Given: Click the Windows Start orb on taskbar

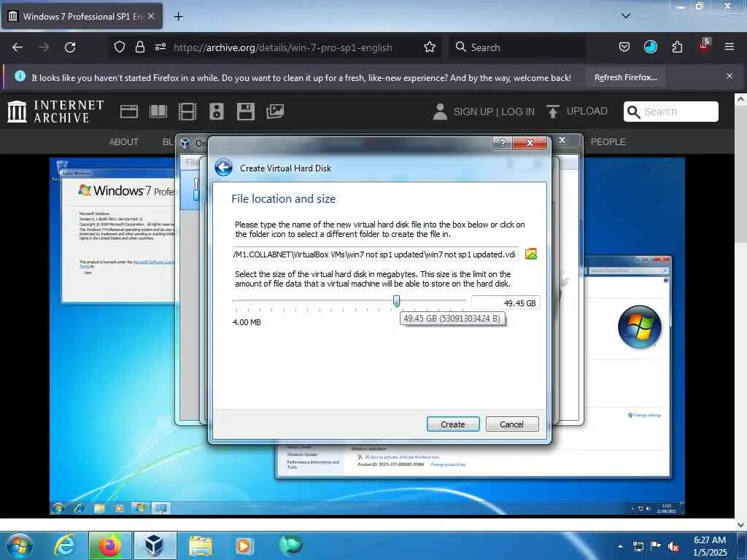Looking at the screenshot, I should 20,545.
